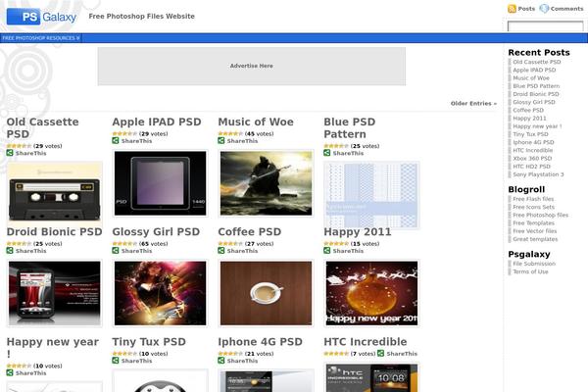Open Glossy Girl PSD in Recent Posts
The height and width of the screenshot is (392, 588).
point(534,102)
